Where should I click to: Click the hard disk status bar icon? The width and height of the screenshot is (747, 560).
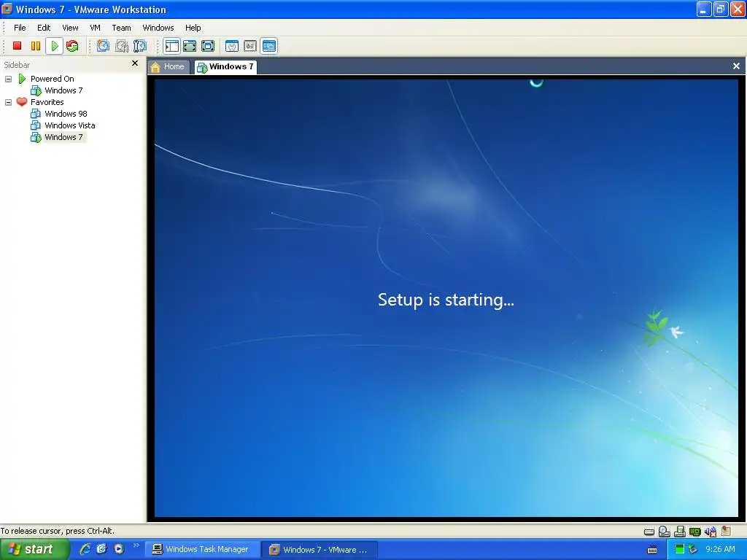tap(649, 532)
